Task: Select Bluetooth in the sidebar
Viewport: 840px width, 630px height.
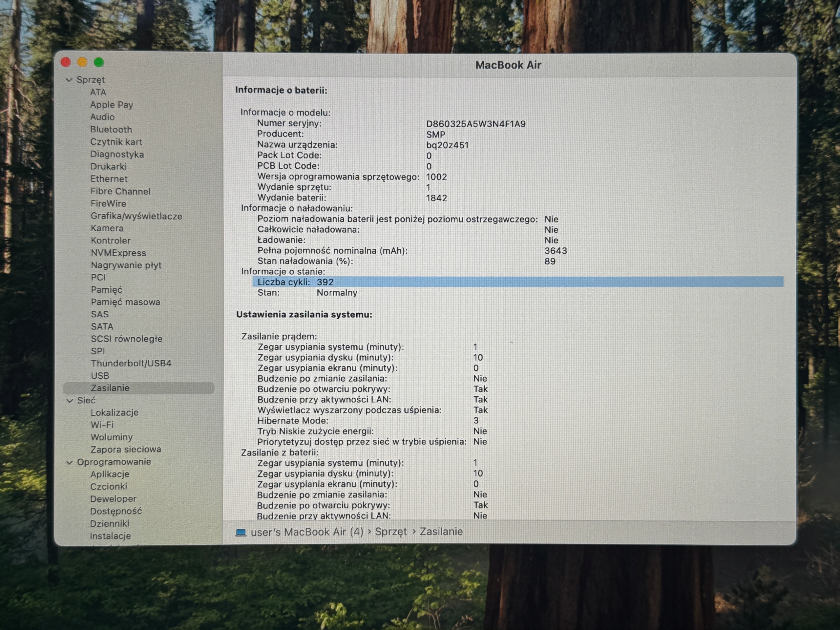Action: [111, 129]
